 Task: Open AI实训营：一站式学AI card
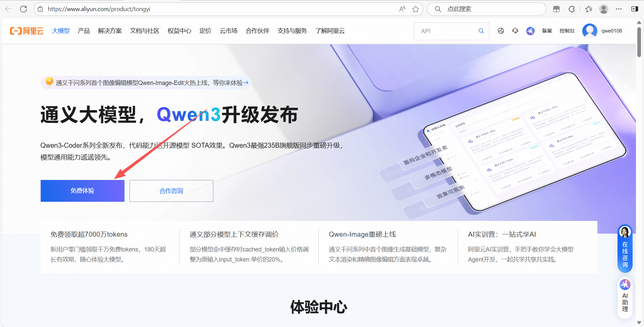[x=528, y=247]
